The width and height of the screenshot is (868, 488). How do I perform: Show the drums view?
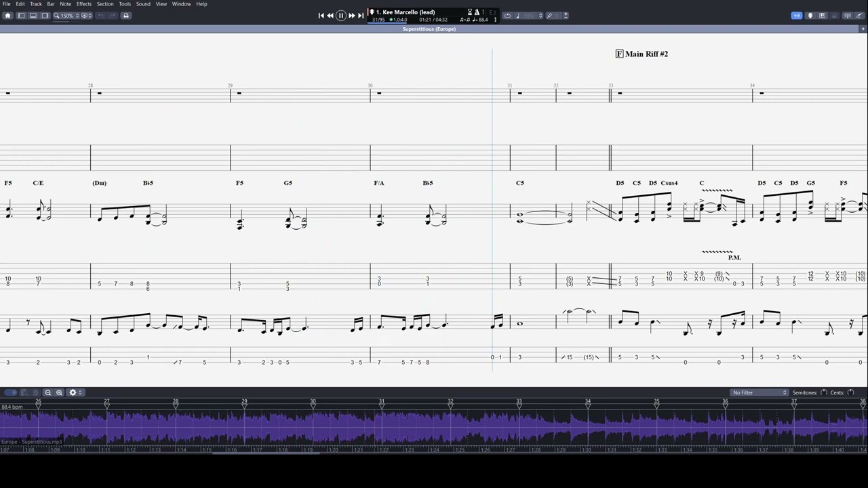point(834,16)
